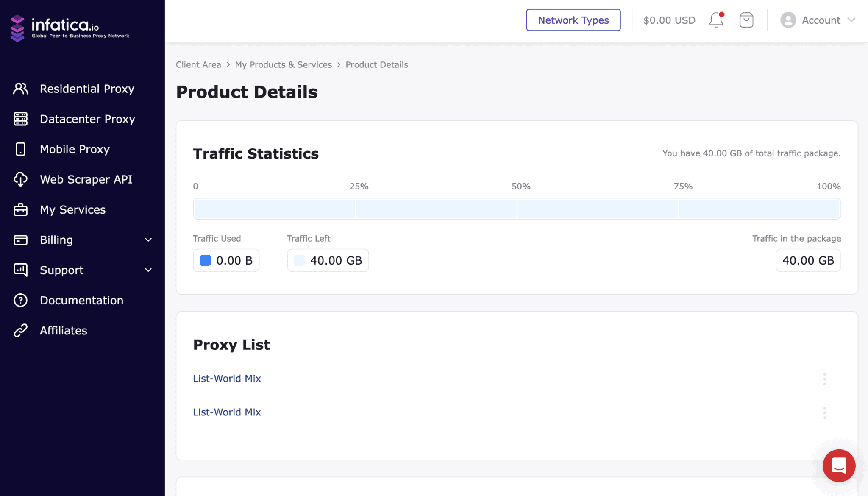
Task: Open Mobile Proxy from the sidebar
Action: tap(74, 149)
